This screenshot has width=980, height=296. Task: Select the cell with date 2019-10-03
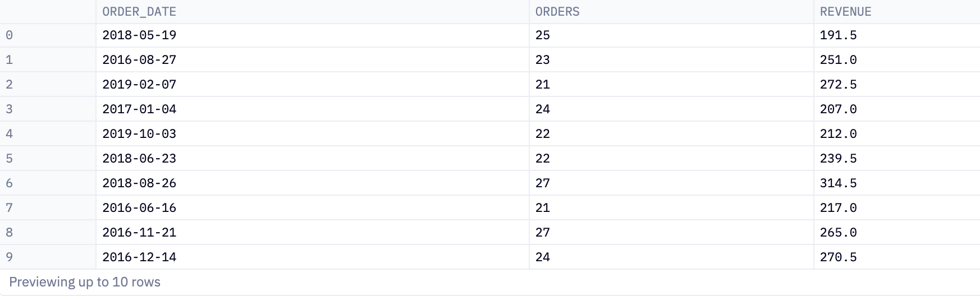point(312,134)
